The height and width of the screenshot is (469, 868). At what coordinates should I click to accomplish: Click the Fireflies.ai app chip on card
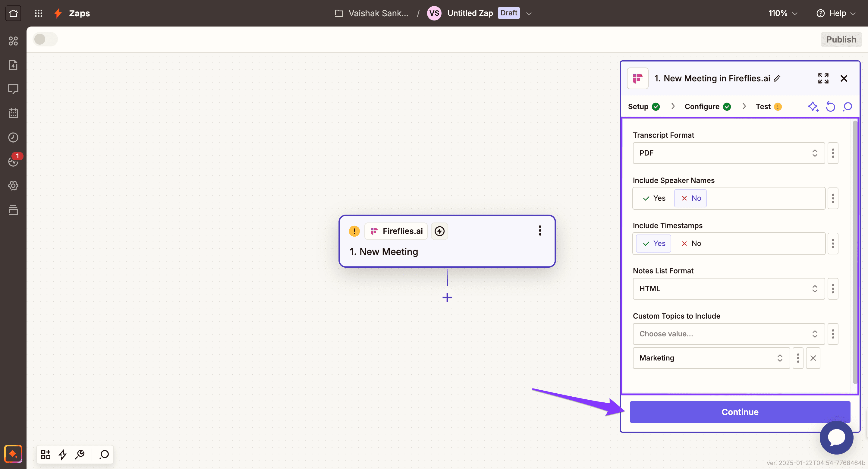(396, 231)
